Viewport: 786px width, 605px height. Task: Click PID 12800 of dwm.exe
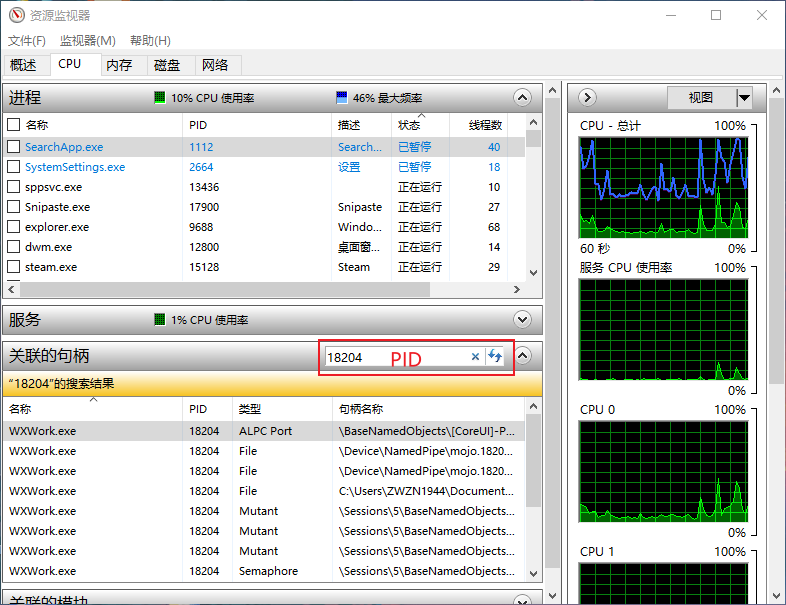[x=204, y=247]
